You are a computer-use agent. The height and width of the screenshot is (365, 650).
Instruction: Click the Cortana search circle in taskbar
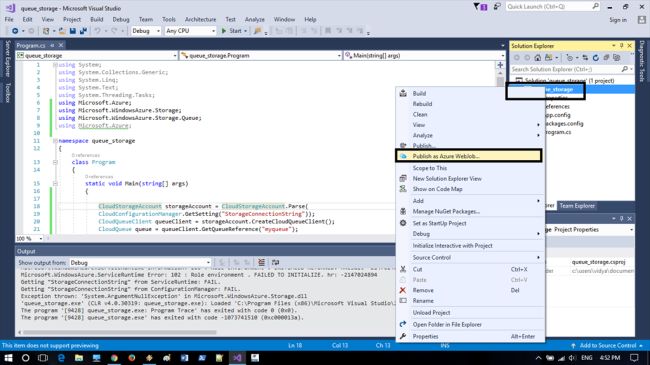click(25, 358)
